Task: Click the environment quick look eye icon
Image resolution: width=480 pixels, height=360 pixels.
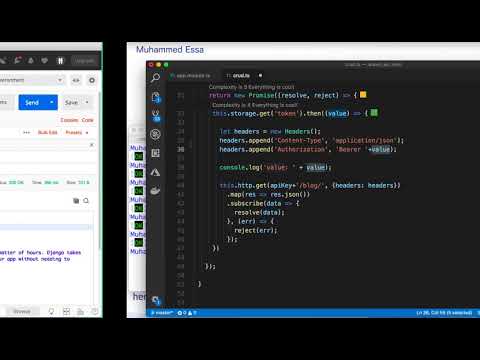Action: click(x=76, y=80)
